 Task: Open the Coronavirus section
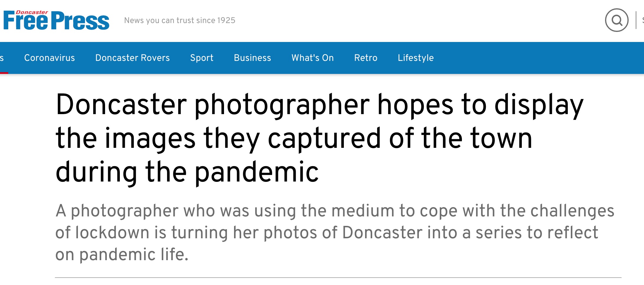[x=49, y=58]
